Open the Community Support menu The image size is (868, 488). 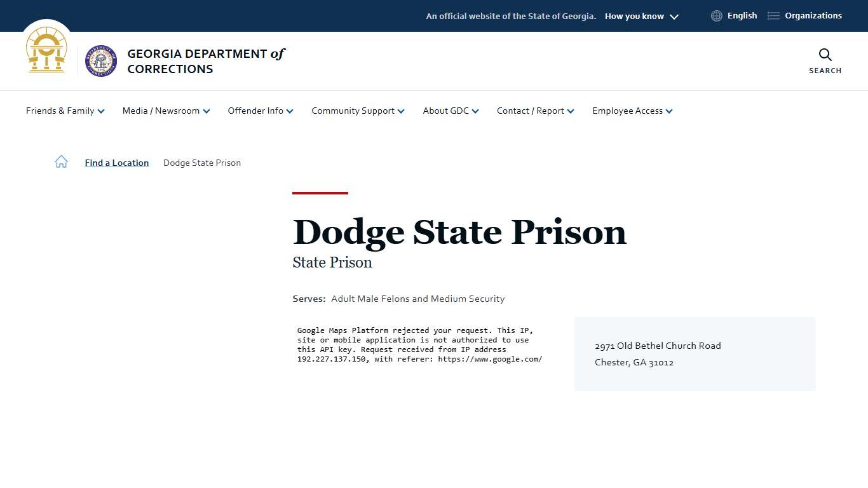[x=357, y=111]
